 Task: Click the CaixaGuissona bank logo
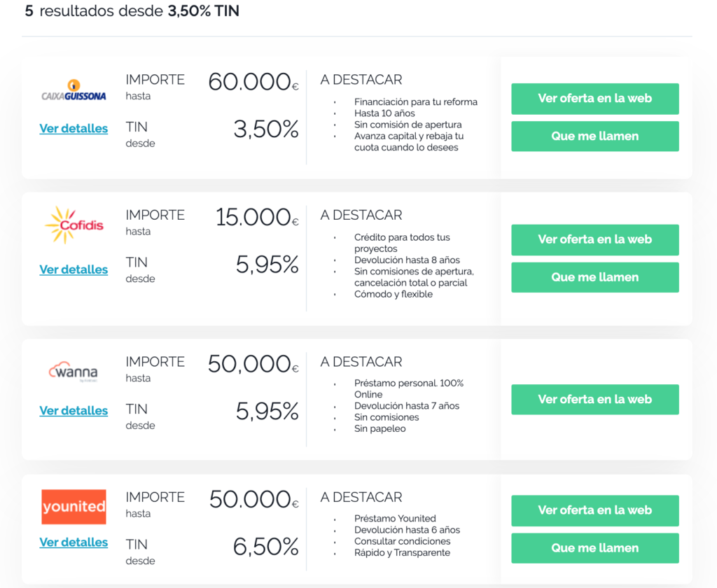(x=74, y=90)
